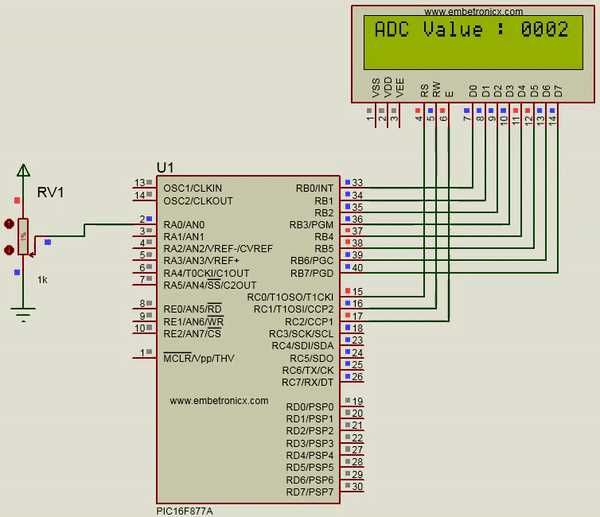Select the RV1 potentiometer resistor body
This screenshot has width=600, height=517.
23,236
